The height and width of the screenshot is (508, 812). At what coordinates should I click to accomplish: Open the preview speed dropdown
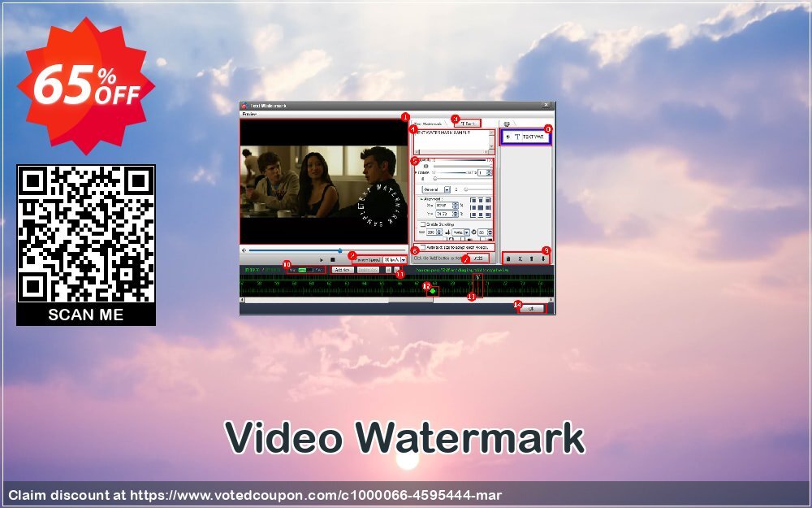395,260
